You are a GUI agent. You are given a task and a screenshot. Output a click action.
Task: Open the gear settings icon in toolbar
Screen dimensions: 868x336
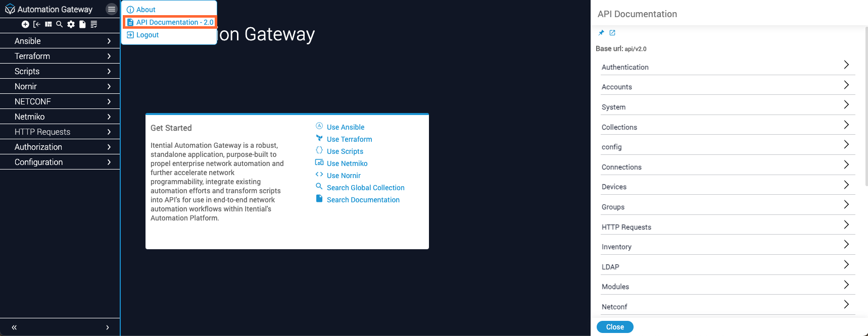pos(71,24)
